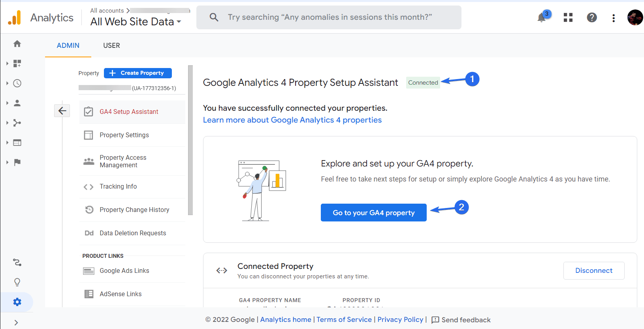Expand Audience sidebar arrow
The image size is (644, 329).
[7, 103]
